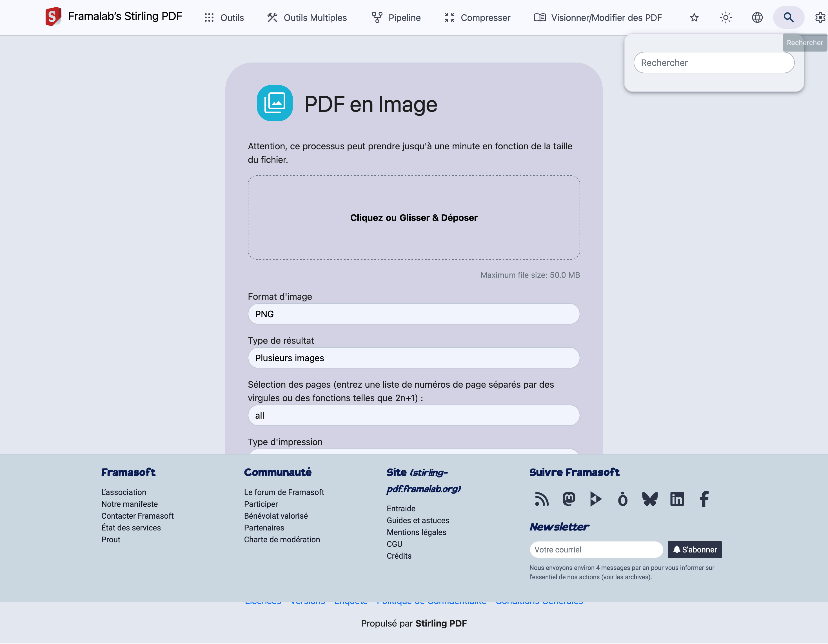Open the voir les archives link
Screen dimensions: 828x644
coord(626,577)
